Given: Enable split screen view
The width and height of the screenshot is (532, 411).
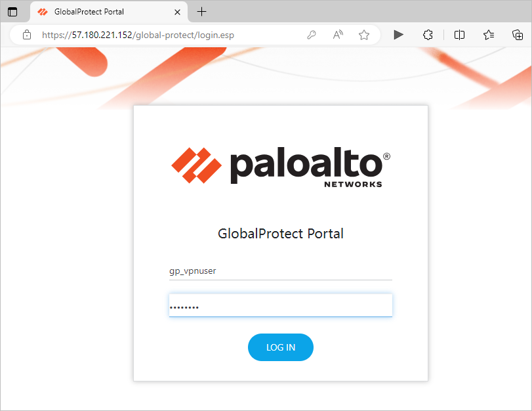Looking at the screenshot, I should (x=459, y=35).
